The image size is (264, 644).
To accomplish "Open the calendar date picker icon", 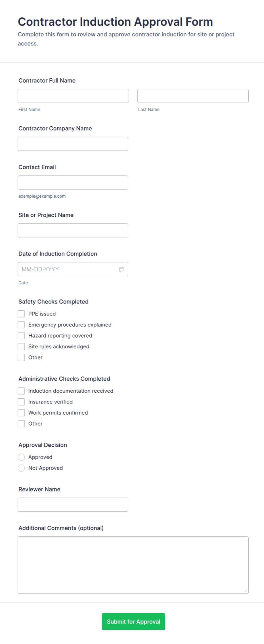I will tap(121, 269).
